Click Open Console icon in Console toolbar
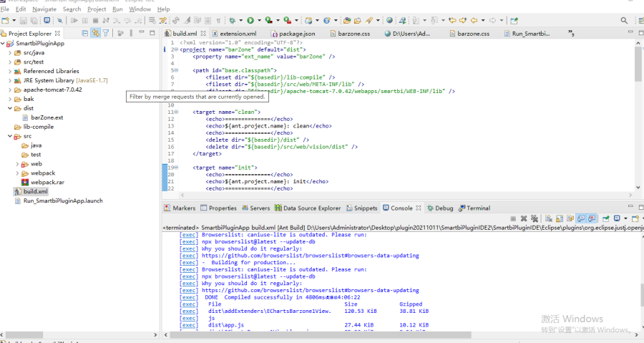Viewport: 644px width, 343px height. (x=635, y=218)
